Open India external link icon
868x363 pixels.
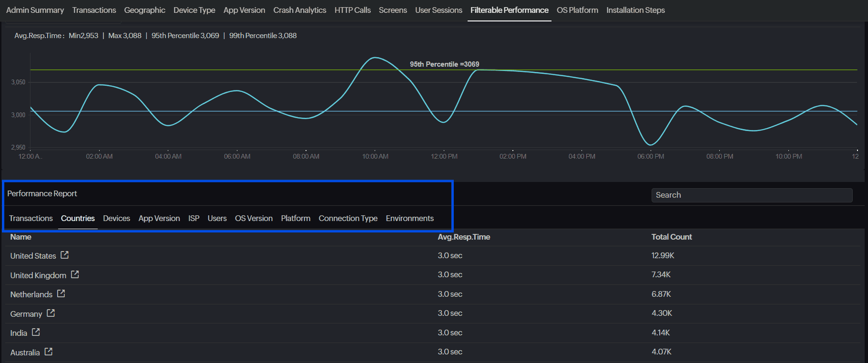point(36,333)
